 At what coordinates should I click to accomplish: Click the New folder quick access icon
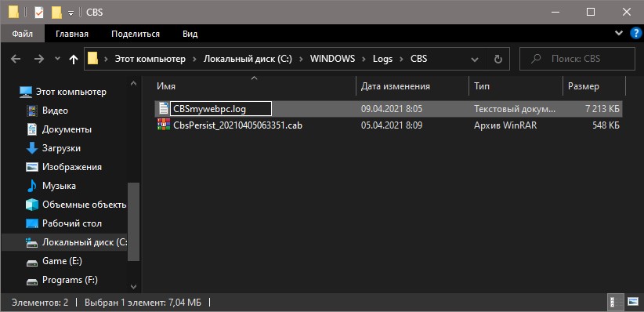coord(56,13)
